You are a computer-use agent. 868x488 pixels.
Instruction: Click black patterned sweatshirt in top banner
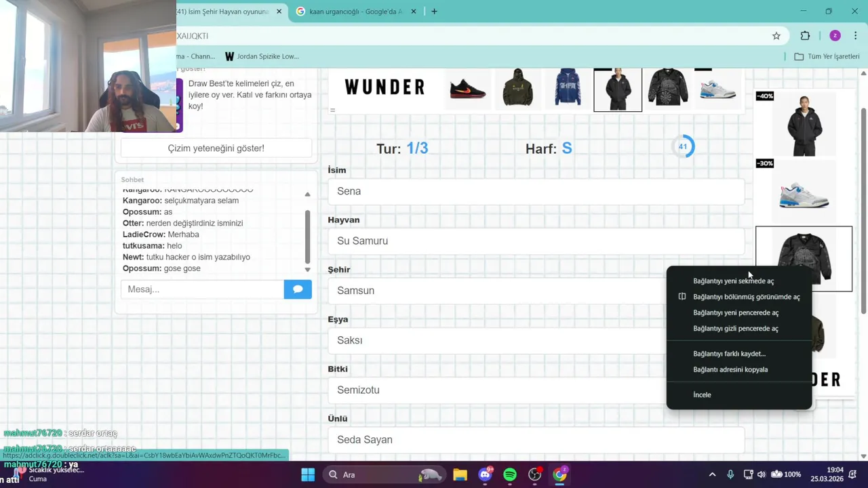point(668,87)
